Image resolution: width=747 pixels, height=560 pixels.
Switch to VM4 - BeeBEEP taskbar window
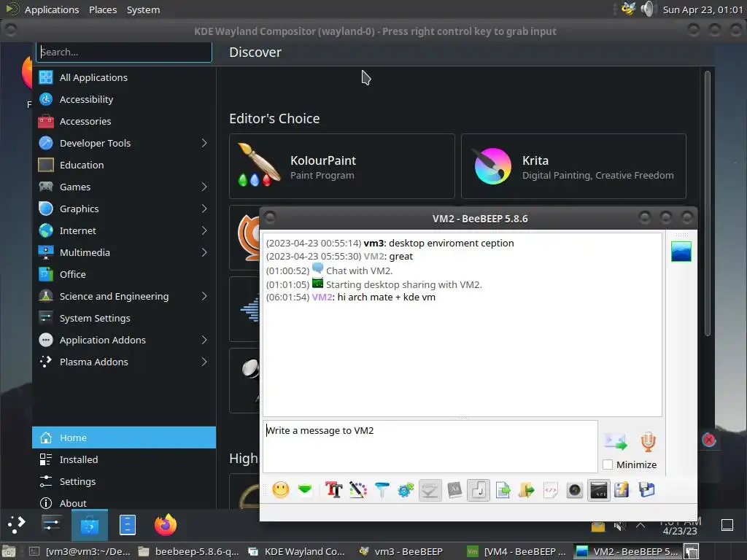coord(517,551)
